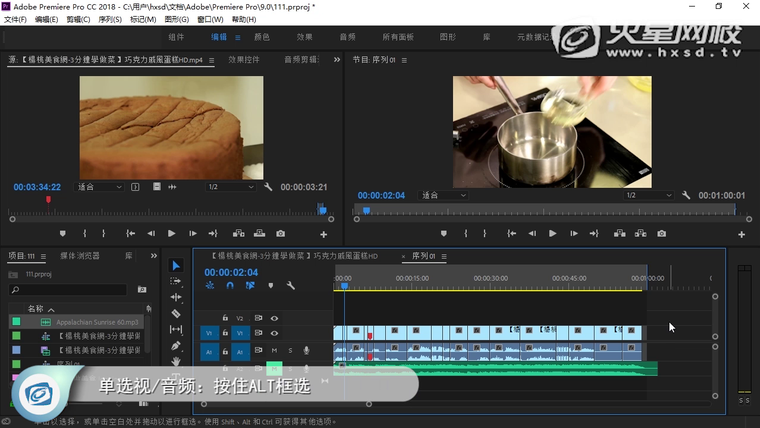Switch to 效果 workspace tab

coord(304,37)
